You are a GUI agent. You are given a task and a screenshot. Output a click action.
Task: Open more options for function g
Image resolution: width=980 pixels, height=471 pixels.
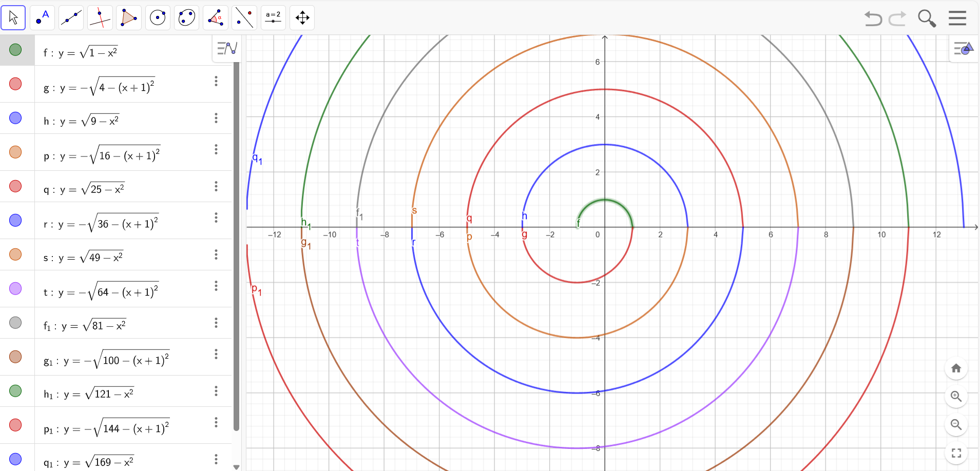(x=216, y=81)
